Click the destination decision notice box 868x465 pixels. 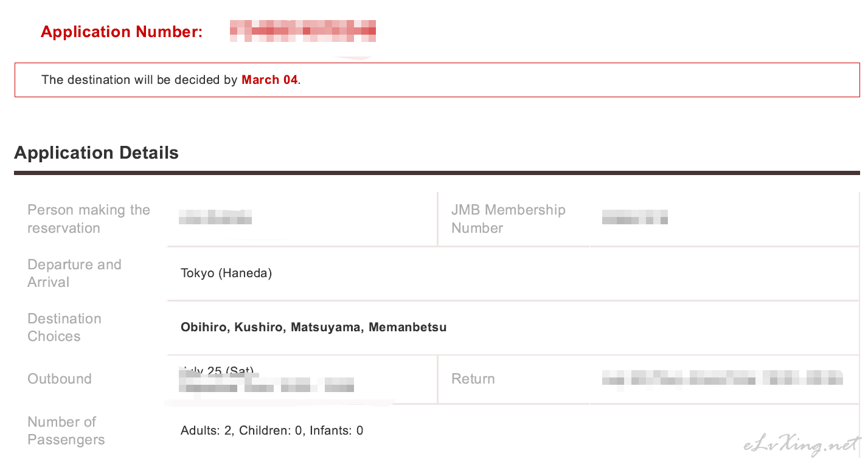point(437,80)
